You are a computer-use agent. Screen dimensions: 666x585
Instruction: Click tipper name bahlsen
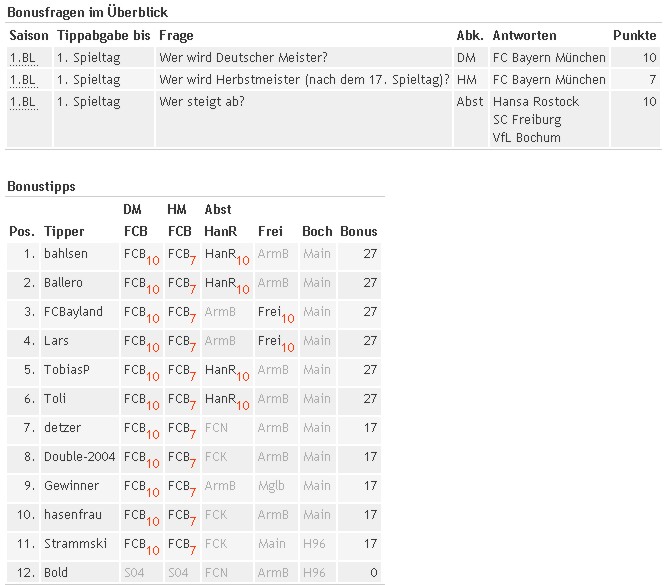[66, 254]
